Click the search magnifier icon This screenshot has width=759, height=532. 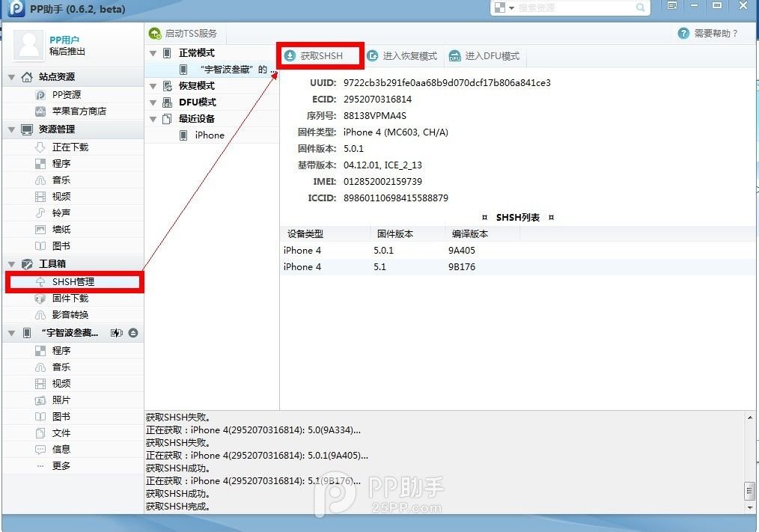click(x=640, y=7)
